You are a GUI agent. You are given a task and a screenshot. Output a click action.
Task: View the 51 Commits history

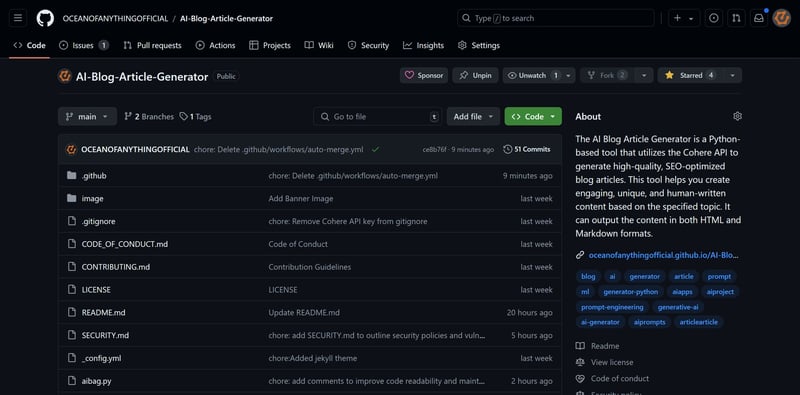[527, 150]
